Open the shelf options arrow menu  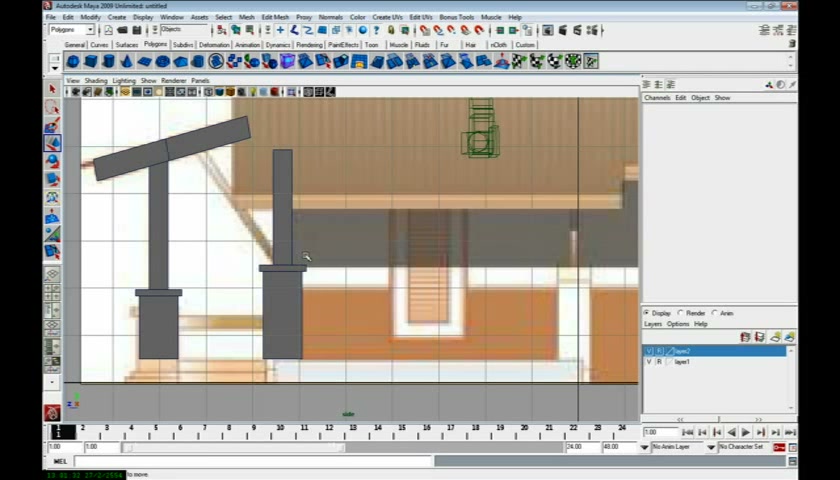(55, 68)
